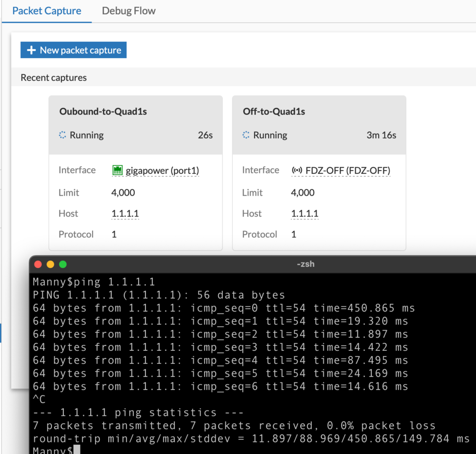Click the icmp_seq=0 ping reply line

click(224, 308)
